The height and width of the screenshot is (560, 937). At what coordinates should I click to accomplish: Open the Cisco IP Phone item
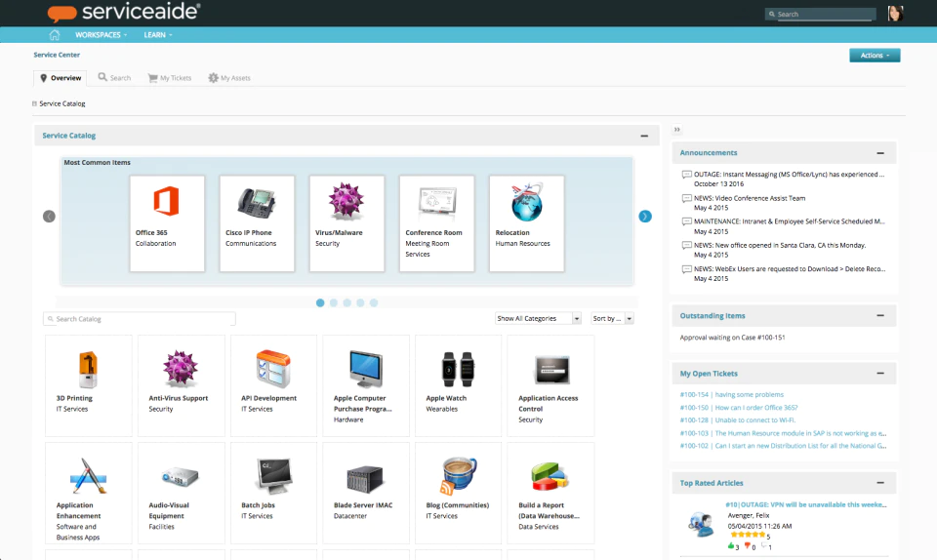(257, 223)
